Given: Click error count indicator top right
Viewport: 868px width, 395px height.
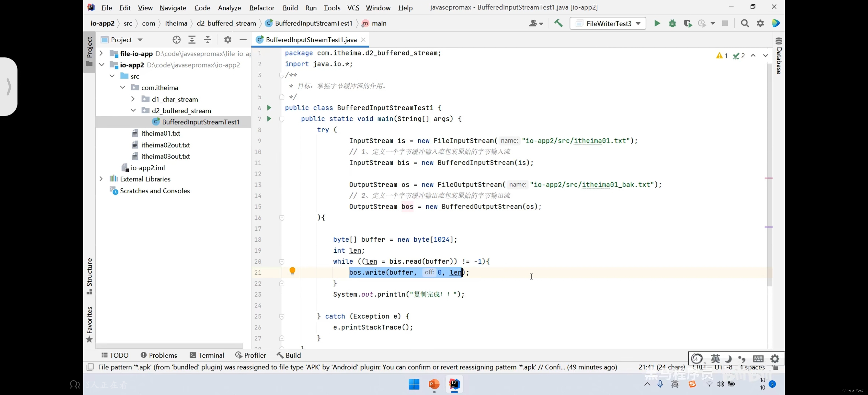Looking at the screenshot, I should click(720, 55).
